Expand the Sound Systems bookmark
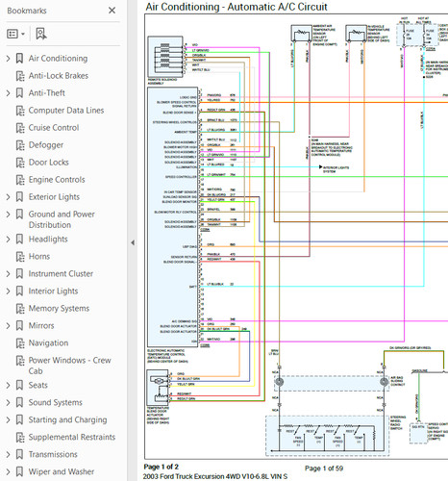Viewport: 448px width, 481px height. click(9, 402)
